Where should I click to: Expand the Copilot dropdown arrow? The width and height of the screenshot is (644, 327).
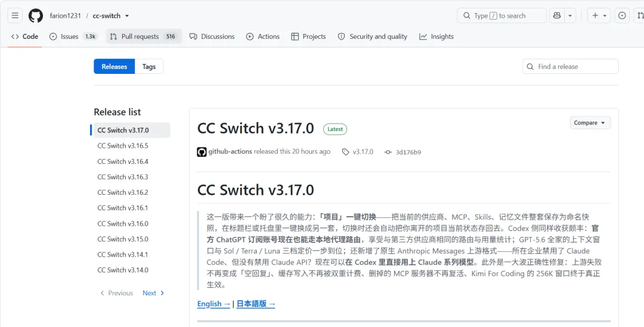570,15
